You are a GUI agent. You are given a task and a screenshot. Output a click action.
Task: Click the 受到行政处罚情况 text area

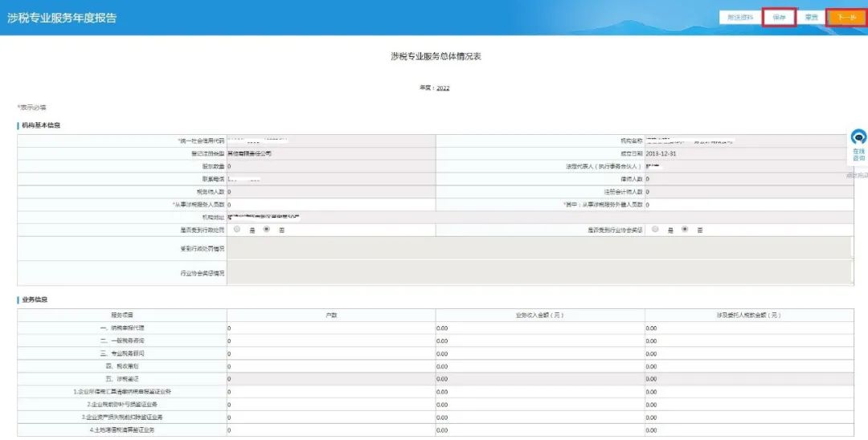click(540, 249)
